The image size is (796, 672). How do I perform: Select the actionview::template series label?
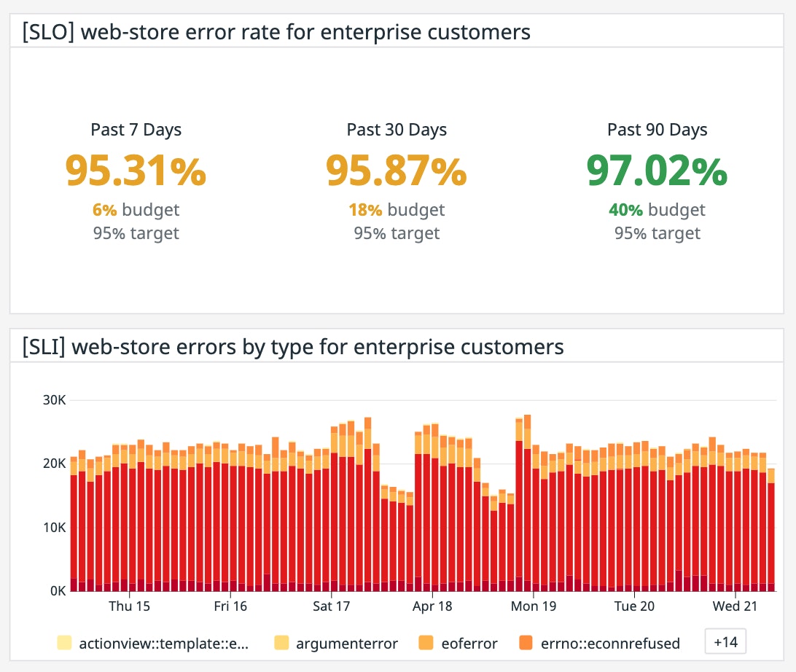[x=164, y=643]
